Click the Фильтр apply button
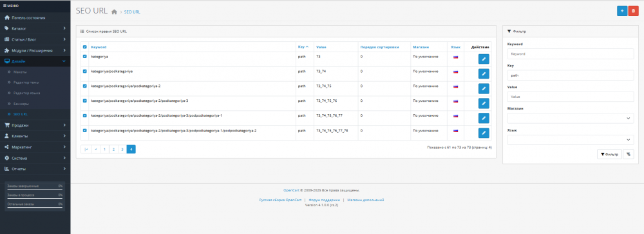 pos(609,154)
